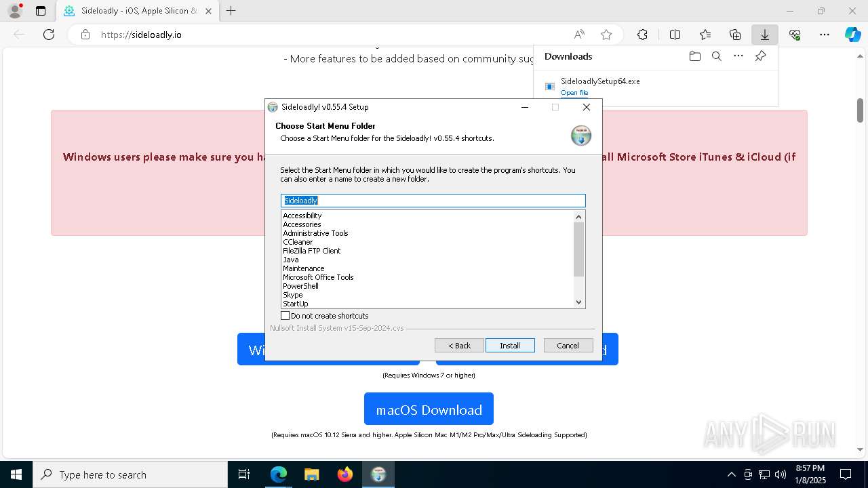This screenshot has height=488, width=868.
Task: Select Accessibility in folder list
Action: pos(302,216)
